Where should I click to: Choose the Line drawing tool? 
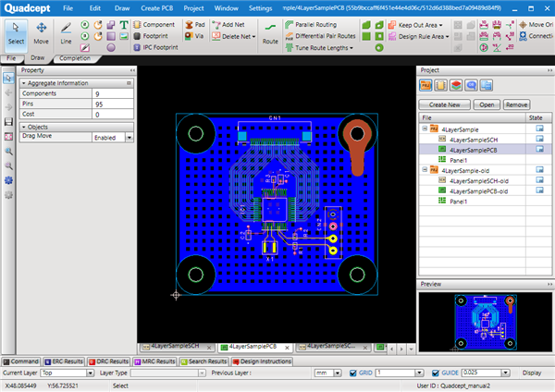(x=66, y=34)
